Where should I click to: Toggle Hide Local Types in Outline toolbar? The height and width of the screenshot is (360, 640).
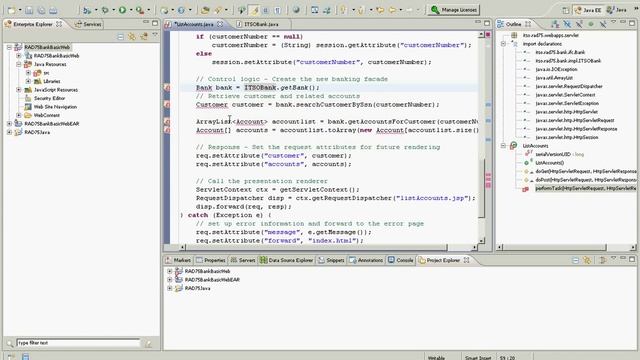pyautogui.click(x=602, y=24)
